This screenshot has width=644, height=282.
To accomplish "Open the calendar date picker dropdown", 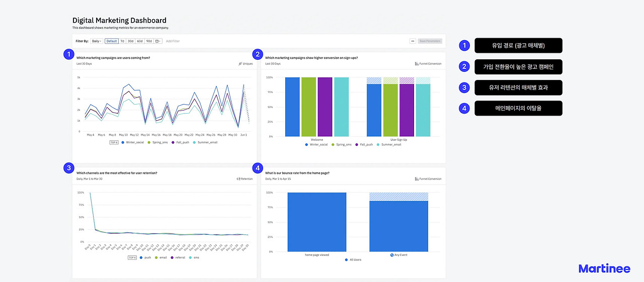I will (x=158, y=41).
